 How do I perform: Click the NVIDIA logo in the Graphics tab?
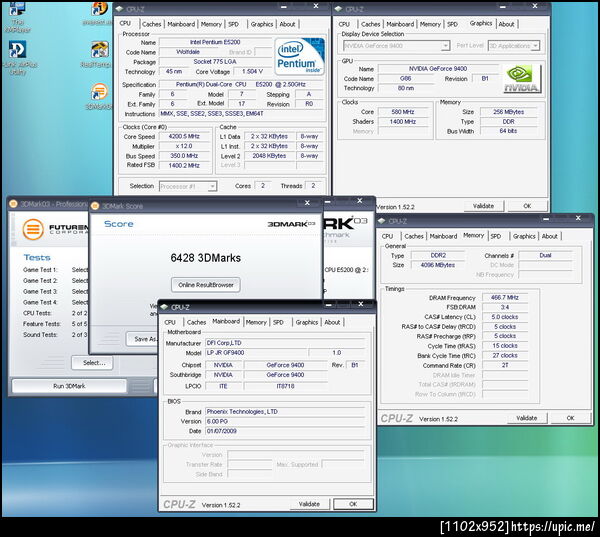pyautogui.click(x=522, y=79)
